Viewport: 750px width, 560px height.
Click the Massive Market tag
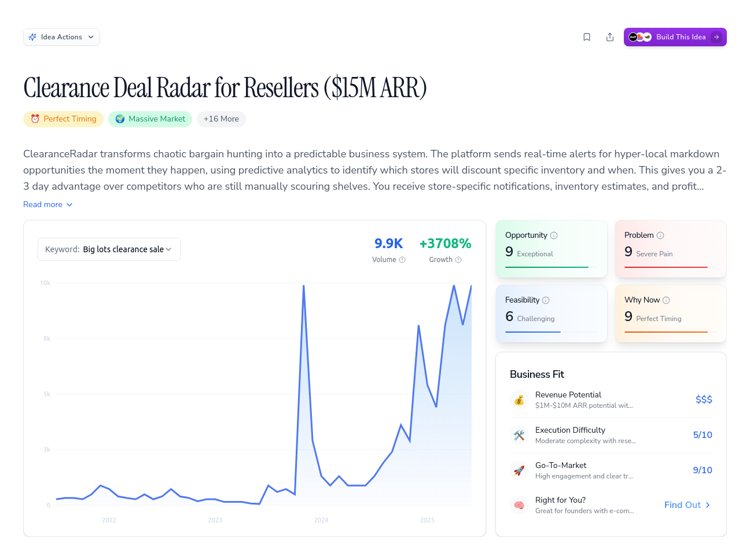pyautogui.click(x=150, y=119)
